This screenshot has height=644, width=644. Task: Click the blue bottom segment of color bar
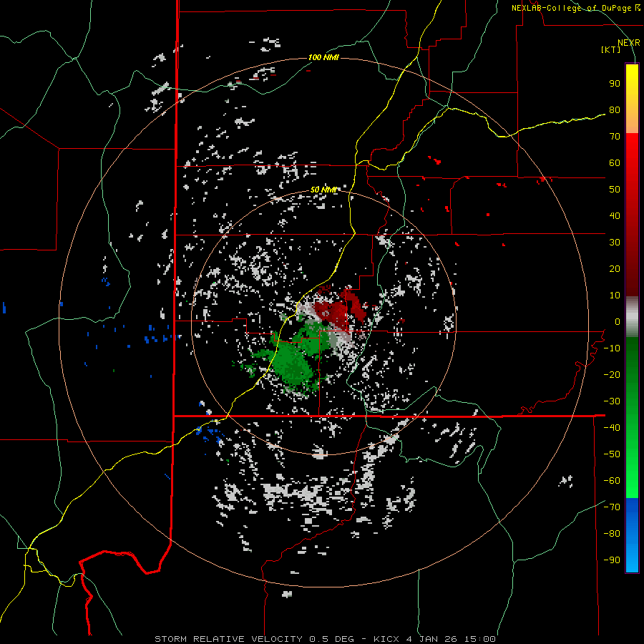pyautogui.click(x=632, y=535)
